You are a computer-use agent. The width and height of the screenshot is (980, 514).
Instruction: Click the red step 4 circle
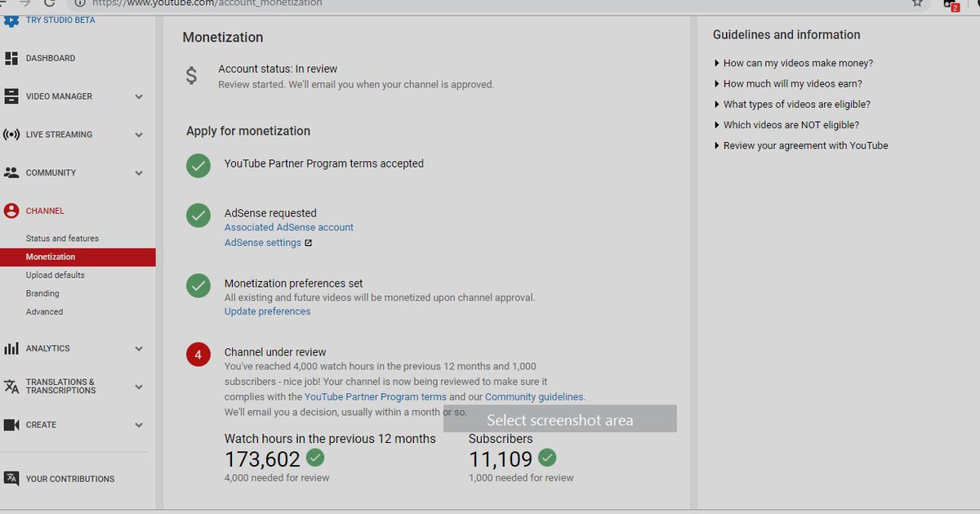tap(198, 355)
